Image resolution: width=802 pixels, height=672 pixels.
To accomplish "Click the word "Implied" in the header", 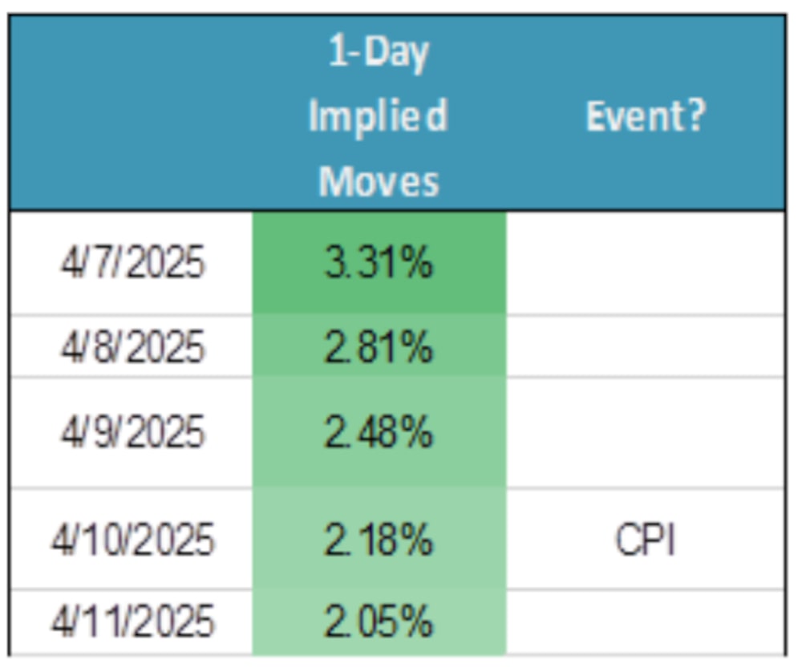I will (x=379, y=117).
